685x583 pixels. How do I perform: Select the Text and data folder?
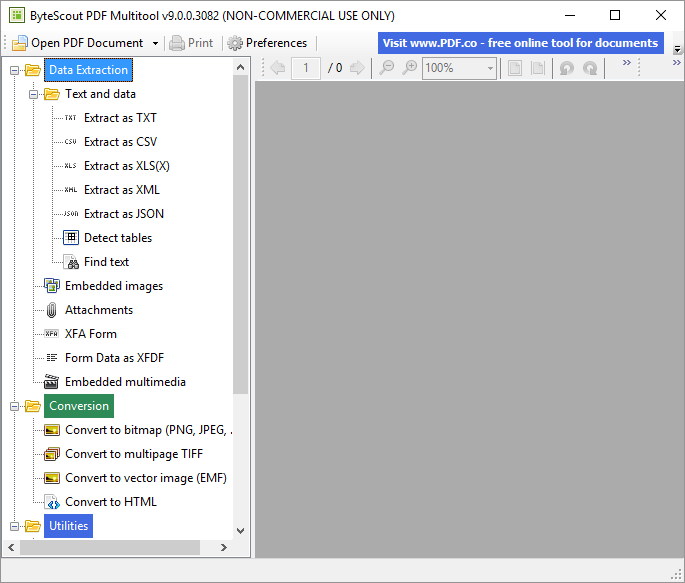[x=100, y=94]
